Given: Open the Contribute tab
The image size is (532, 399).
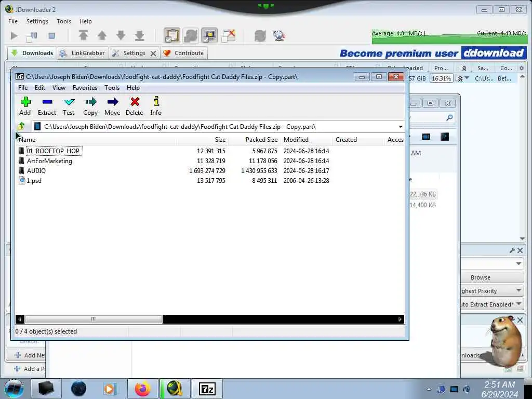Looking at the screenshot, I should tap(183, 53).
